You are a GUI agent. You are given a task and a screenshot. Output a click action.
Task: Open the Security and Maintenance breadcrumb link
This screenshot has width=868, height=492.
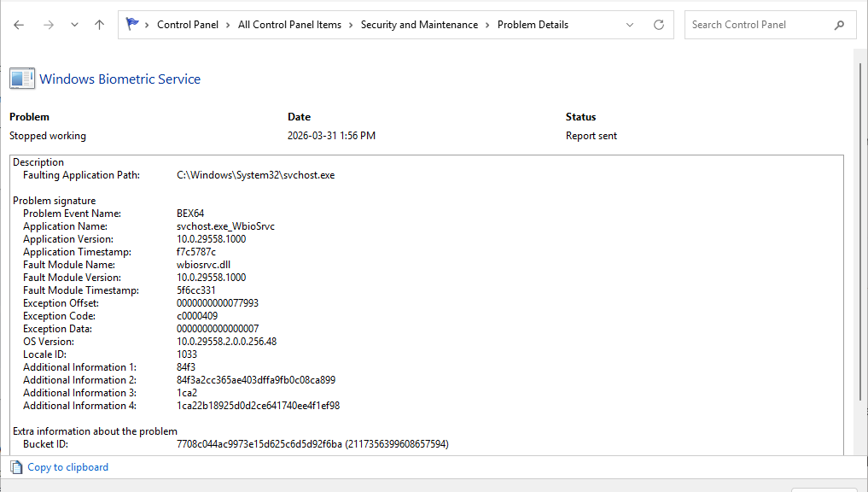point(419,24)
